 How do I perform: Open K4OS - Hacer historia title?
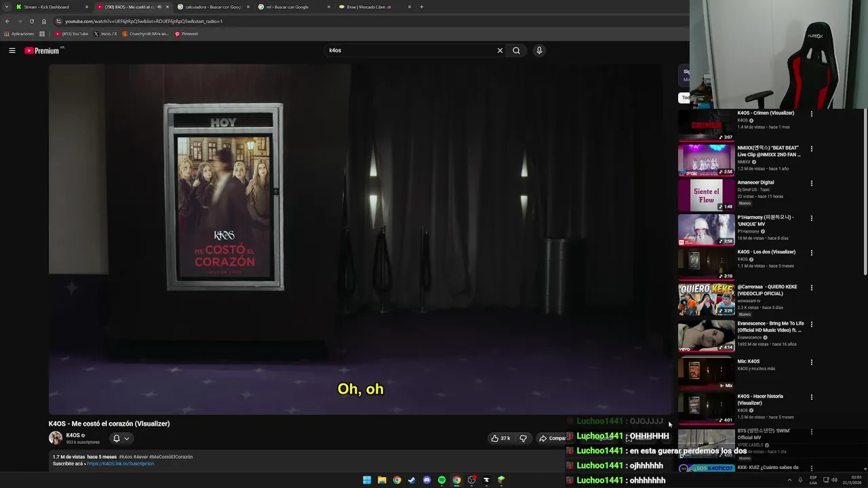pos(760,399)
